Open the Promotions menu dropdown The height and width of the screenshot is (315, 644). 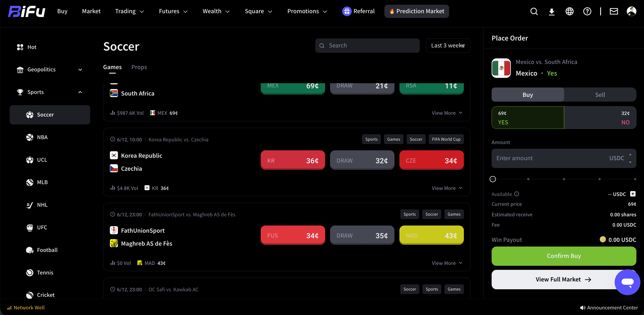(307, 11)
